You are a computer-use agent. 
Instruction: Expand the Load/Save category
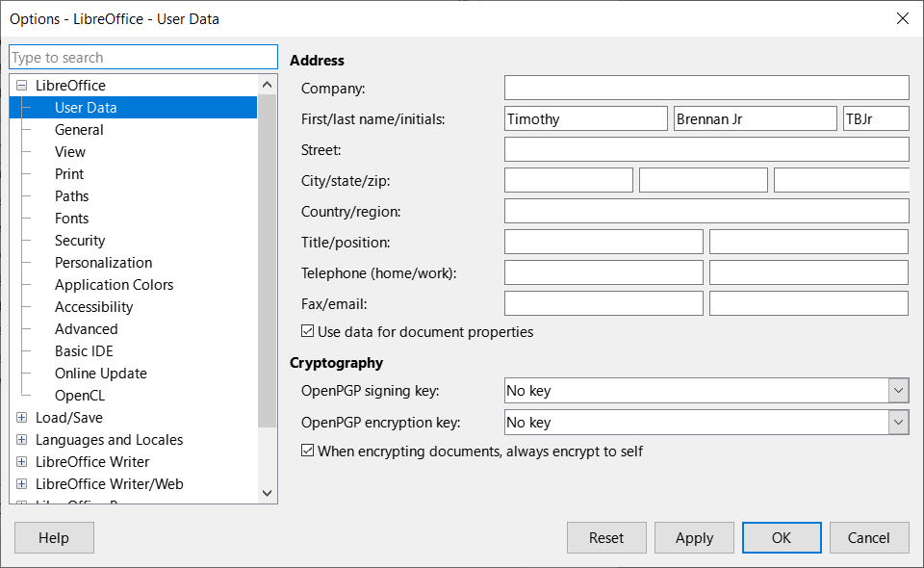[21, 418]
